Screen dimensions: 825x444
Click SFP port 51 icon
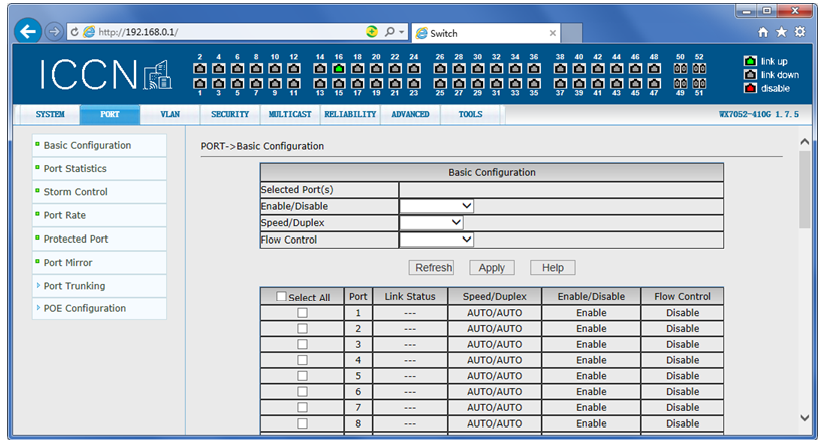pos(699,83)
